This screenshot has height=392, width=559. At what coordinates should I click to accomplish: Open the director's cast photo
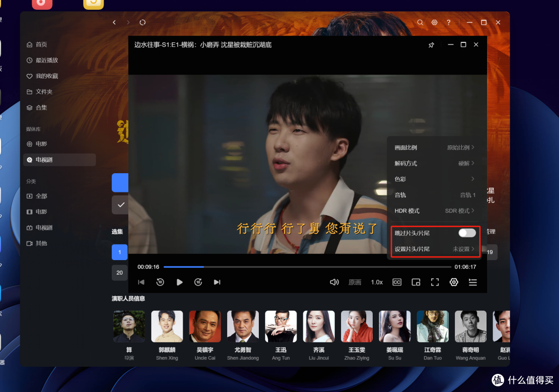(x=129, y=326)
